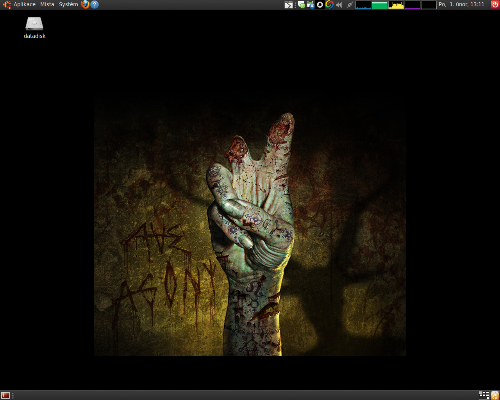Launch the Firefox browser from panel

[x=85, y=4]
